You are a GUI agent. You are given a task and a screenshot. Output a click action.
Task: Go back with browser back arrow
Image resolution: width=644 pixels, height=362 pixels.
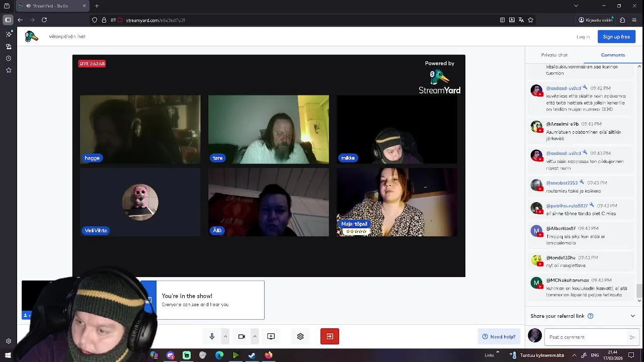[x=20, y=20]
